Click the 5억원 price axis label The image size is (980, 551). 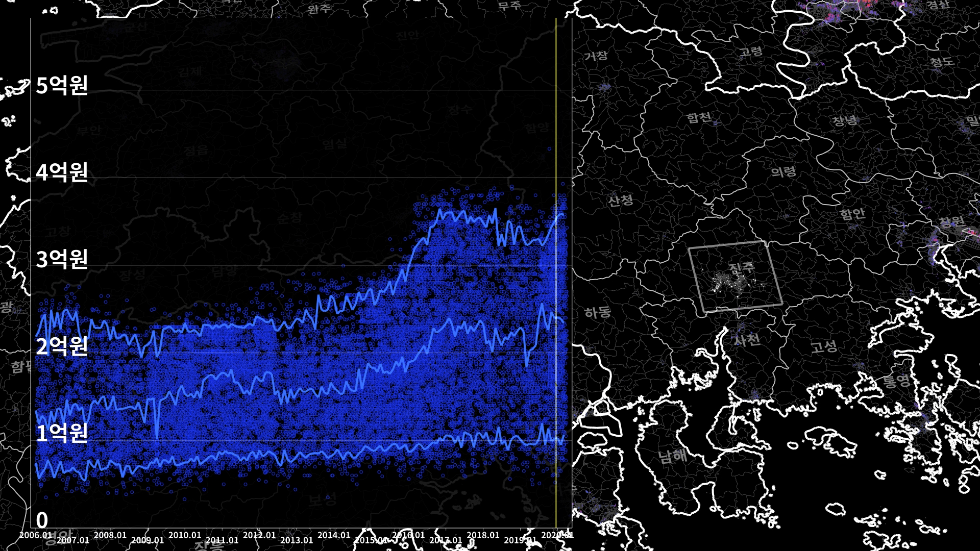pos(62,85)
